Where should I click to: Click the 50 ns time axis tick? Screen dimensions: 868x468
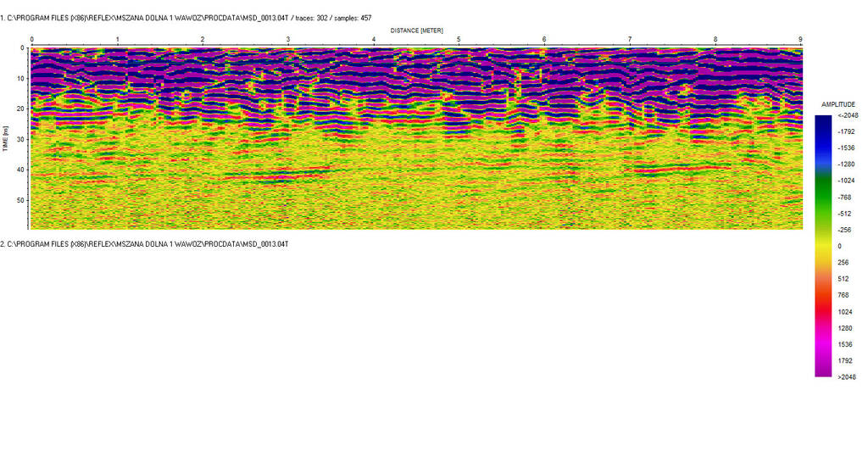pos(19,201)
